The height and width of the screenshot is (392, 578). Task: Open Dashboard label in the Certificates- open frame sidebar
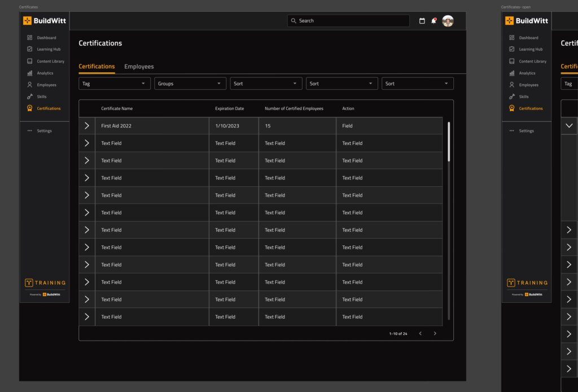coord(528,38)
